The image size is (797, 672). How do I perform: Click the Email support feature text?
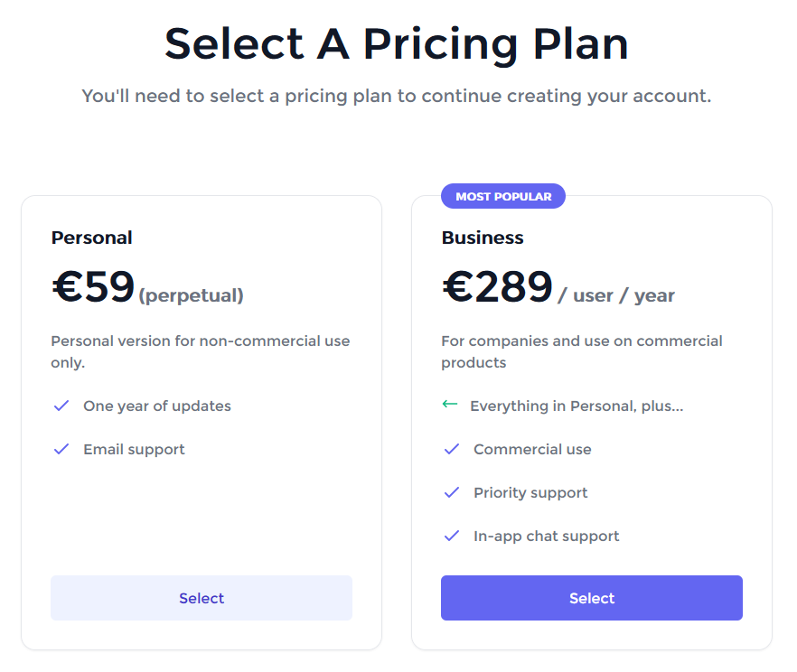pos(134,449)
